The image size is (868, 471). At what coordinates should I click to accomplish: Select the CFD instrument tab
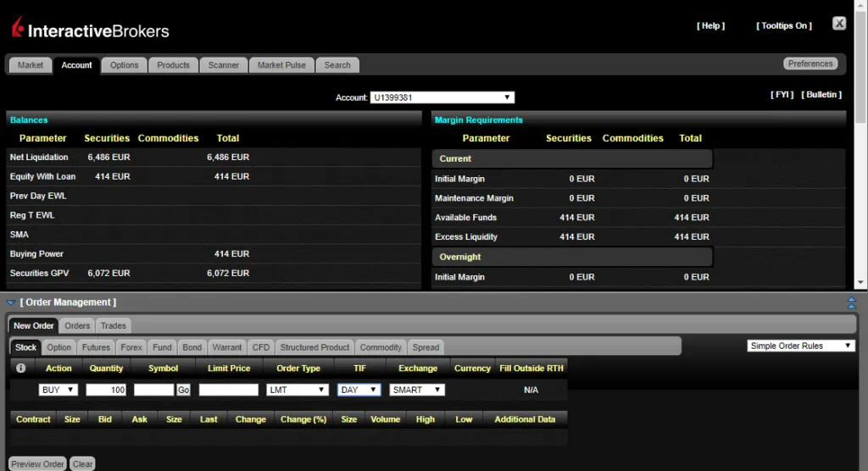coord(261,347)
